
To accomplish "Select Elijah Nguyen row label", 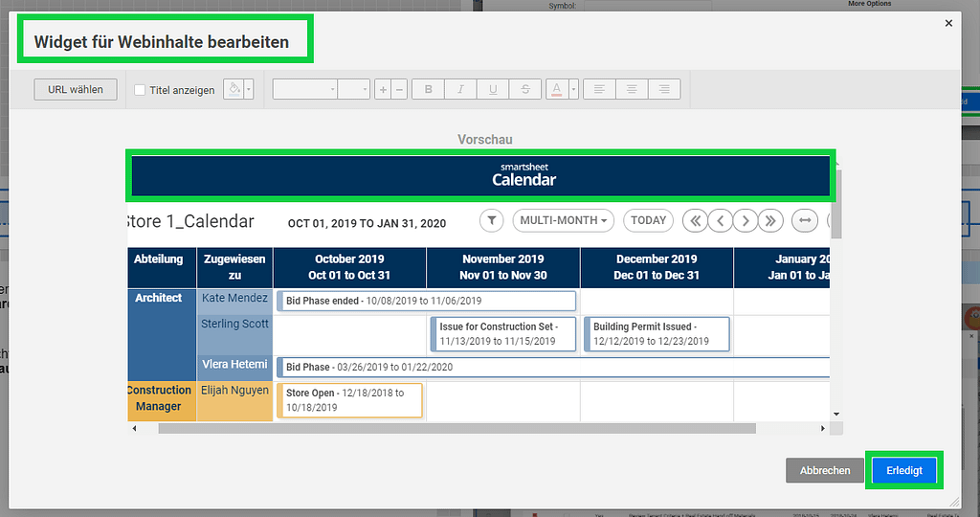I will coord(235,390).
